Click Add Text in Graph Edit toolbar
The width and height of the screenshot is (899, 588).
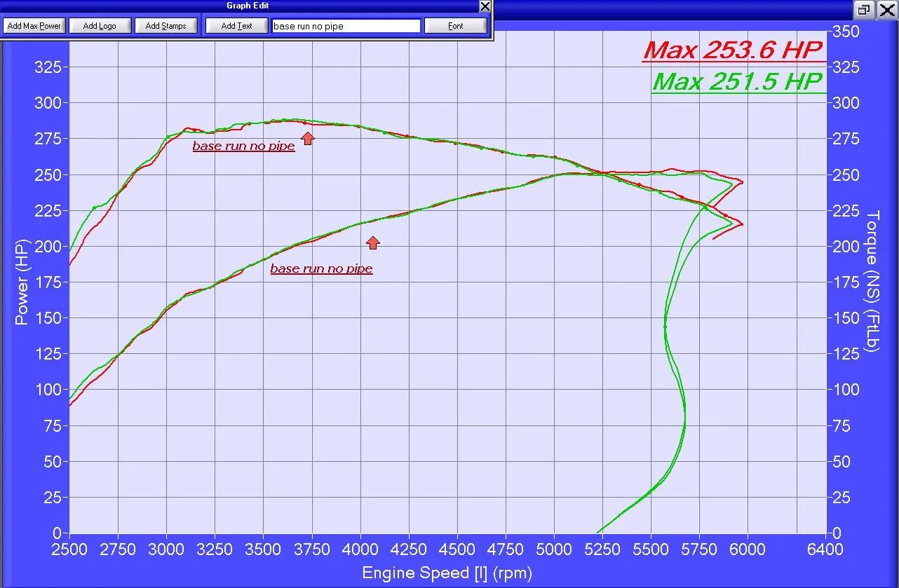pos(237,26)
